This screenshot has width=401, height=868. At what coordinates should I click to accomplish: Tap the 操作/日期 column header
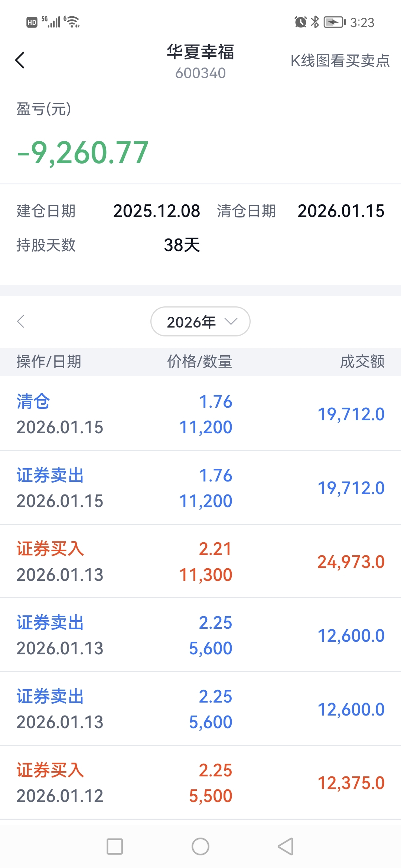49,362
